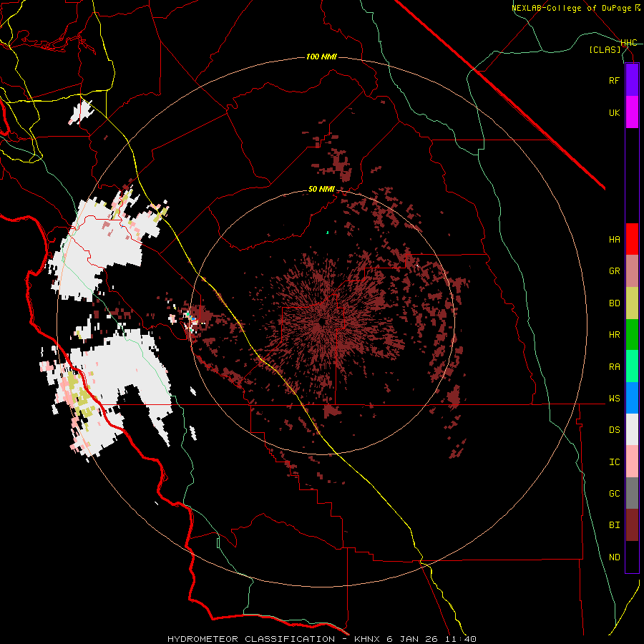Pick the RA light green swatch
Image resolution: width=644 pixels, height=644 pixels.
(x=632, y=366)
